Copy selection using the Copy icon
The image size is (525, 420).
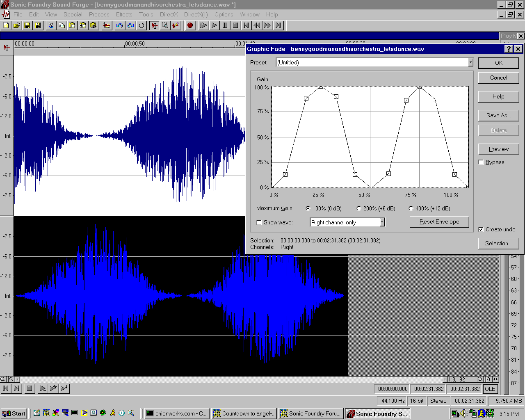click(62, 25)
